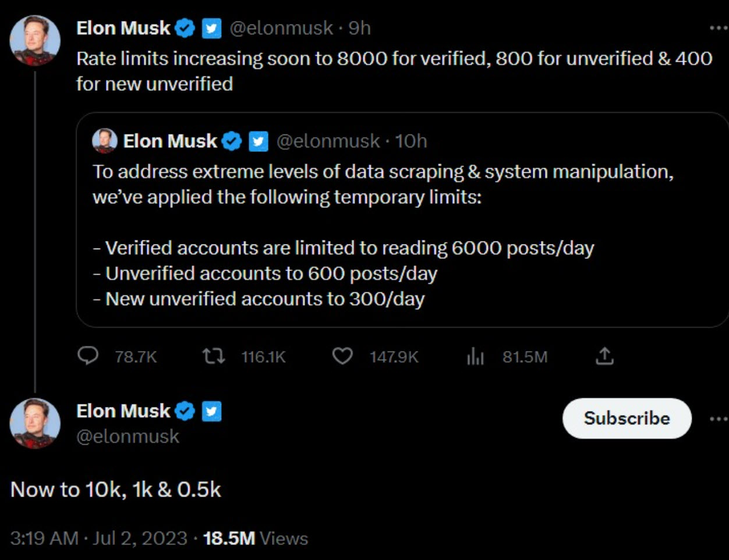This screenshot has height=560, width=729.
Task: Open the 9h timestamp link
Action: pos(359,28)
